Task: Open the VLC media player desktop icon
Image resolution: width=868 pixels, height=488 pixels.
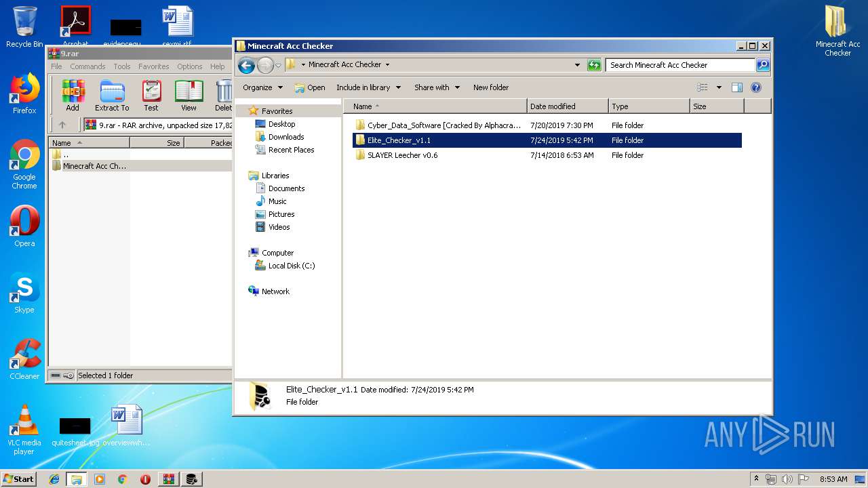Action: [24, 430]
